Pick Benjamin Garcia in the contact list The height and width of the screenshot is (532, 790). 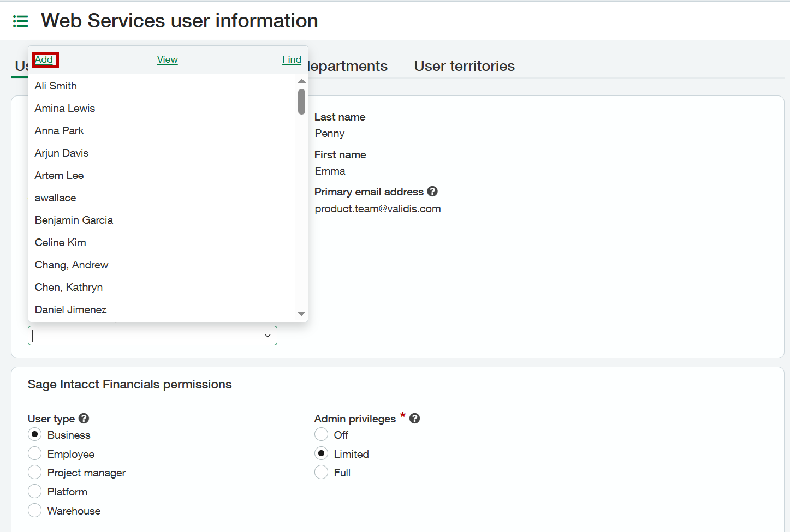click(74, 220)
